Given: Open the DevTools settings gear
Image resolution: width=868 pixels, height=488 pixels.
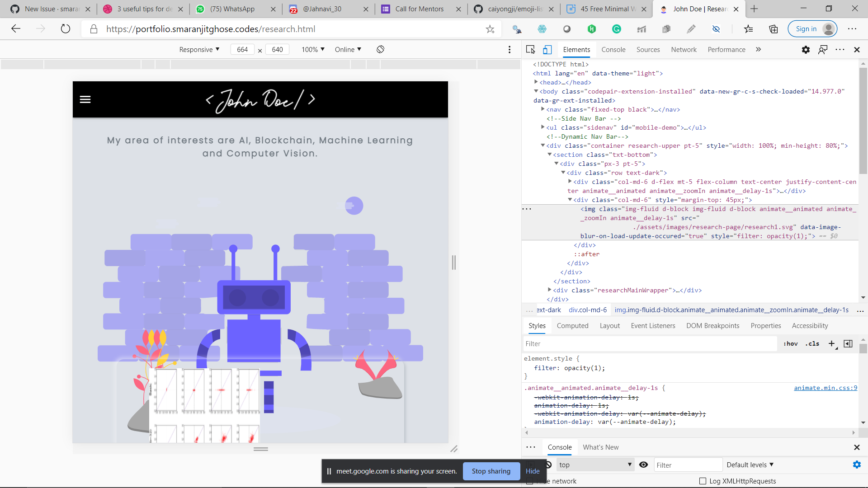Looking at the screenshot, I should click(x=806, y=50).
